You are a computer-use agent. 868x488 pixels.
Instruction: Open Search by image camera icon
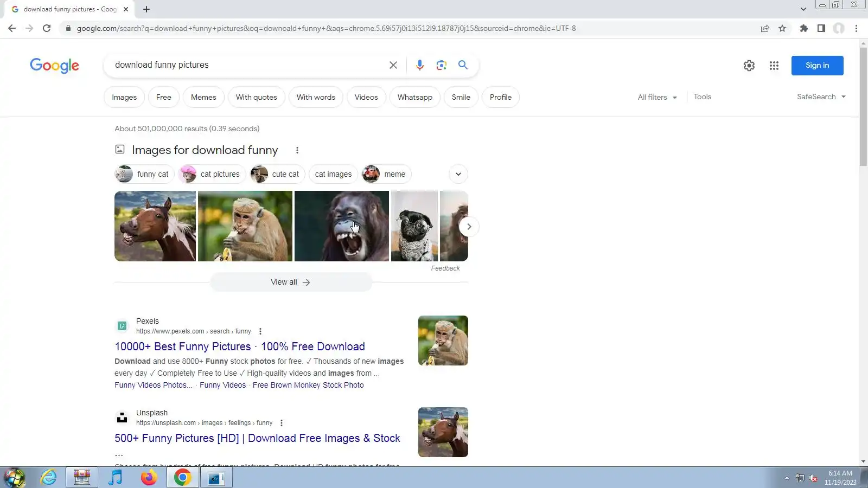tap(442, 65)
